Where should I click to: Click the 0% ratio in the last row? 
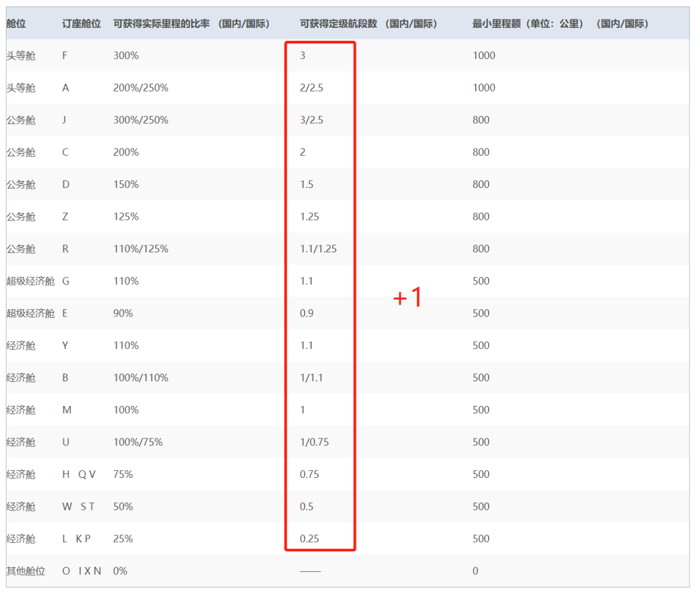pyautogui.click(x=121, y=571)
